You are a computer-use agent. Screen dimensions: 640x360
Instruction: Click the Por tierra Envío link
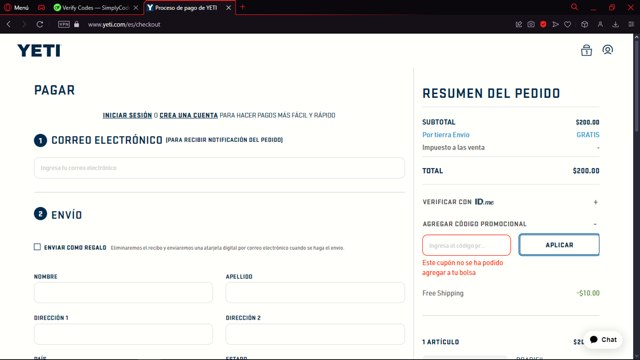(446, 135)
